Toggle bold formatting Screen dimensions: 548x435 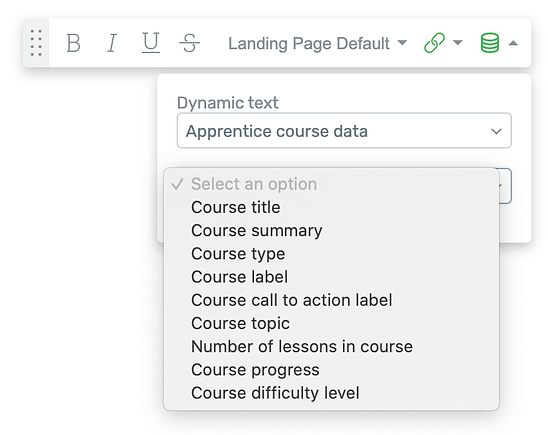[x=73, y=43]
